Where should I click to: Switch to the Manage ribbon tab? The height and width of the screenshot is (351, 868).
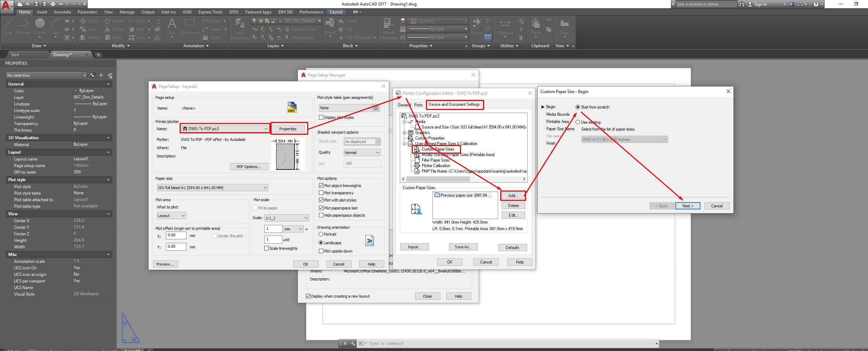tap(127, 12)
